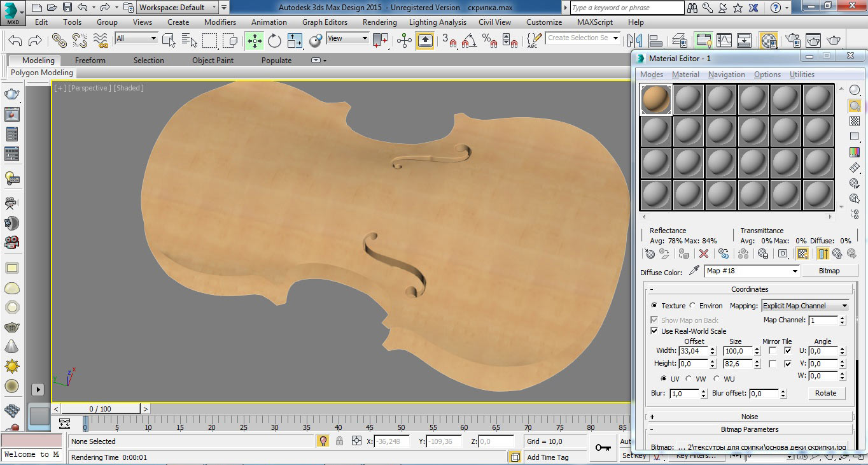Image resolution: width=868 pixels, height=465 pixels.
Task: Click the Go to Parent icon
Action: click(837, 254)
